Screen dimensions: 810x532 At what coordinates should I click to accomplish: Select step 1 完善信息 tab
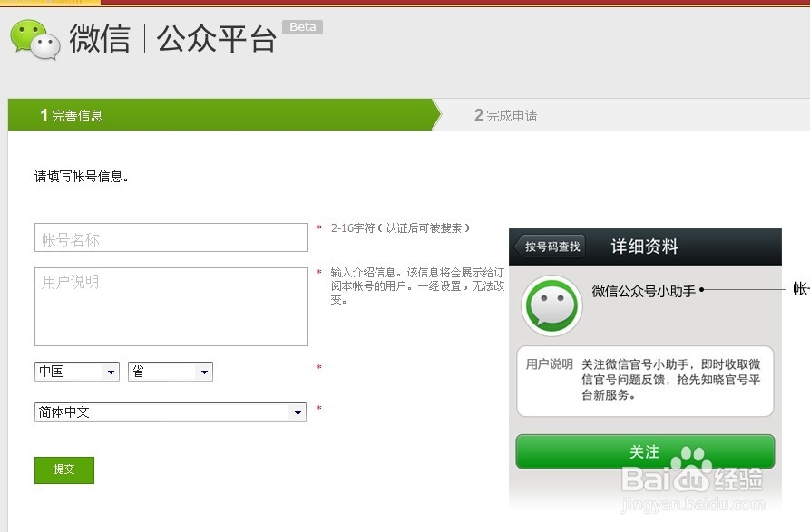[x=225, y=114]
